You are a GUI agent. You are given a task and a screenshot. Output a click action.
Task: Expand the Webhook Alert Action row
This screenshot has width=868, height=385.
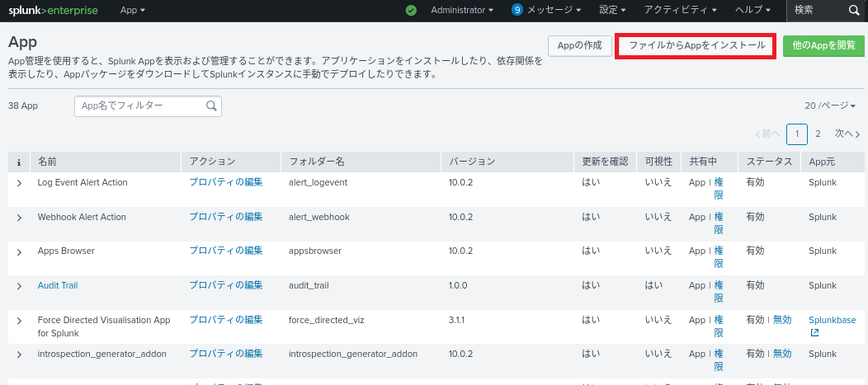click(x=19, y=218)
